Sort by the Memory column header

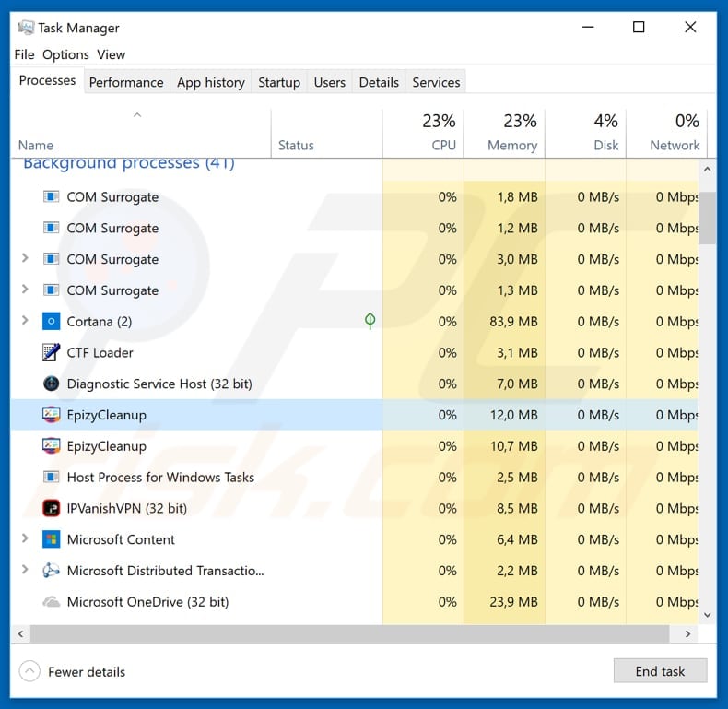[504, 134]
